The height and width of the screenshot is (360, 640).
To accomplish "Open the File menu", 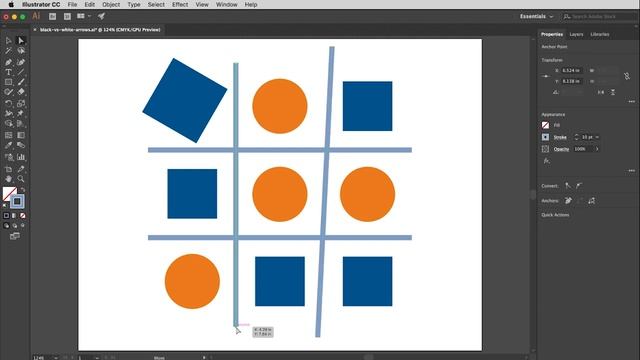I will coord(72,4).
